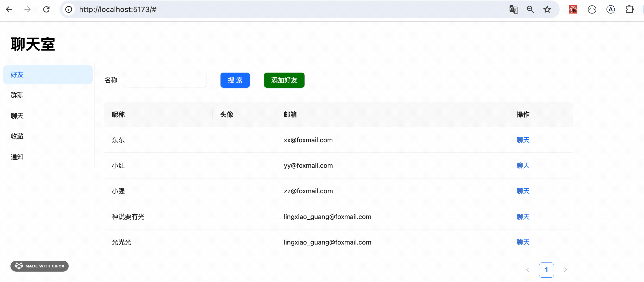The height and width of the screenshot is (282, 644).
Task: Click the browser back arrow
Action: pyautogui.click(x=9, y=10)
